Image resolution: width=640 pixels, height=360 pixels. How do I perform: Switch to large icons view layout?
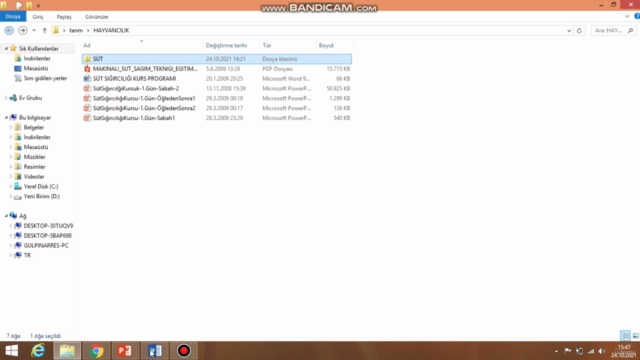636,336
